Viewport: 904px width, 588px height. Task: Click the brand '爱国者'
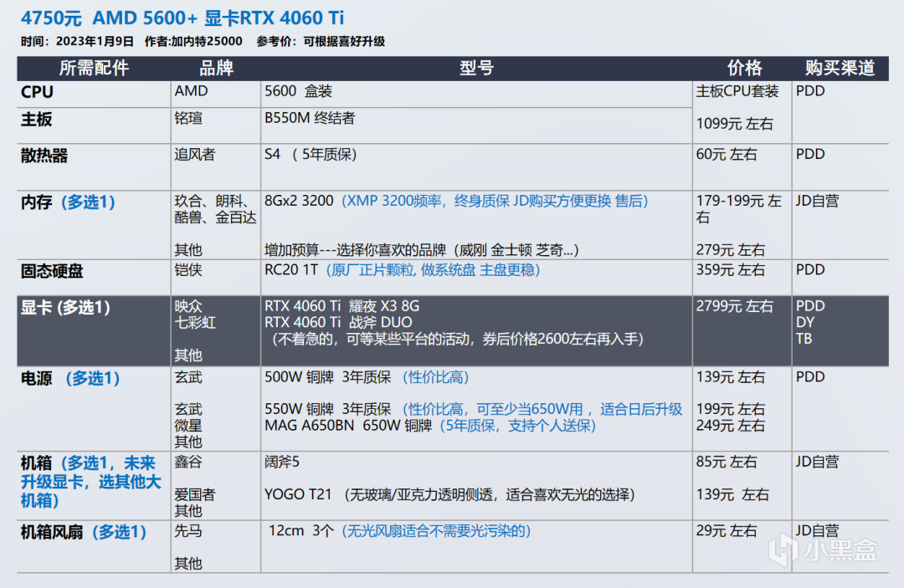click(195, 494)
